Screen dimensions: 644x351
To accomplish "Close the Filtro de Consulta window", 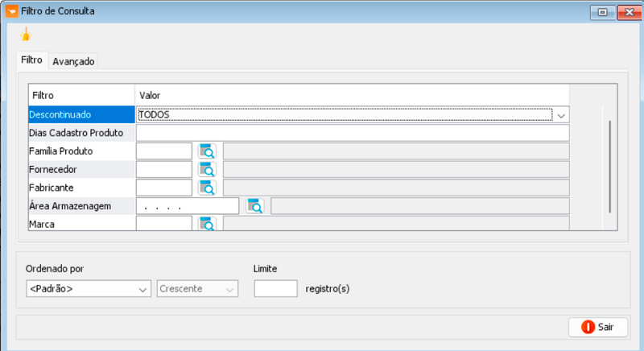I will click(630, 12).
